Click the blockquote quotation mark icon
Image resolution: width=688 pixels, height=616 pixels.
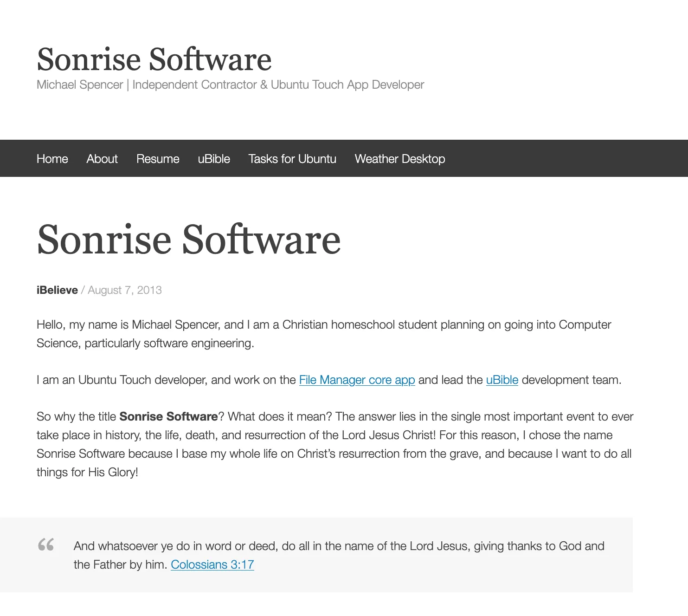46,545
